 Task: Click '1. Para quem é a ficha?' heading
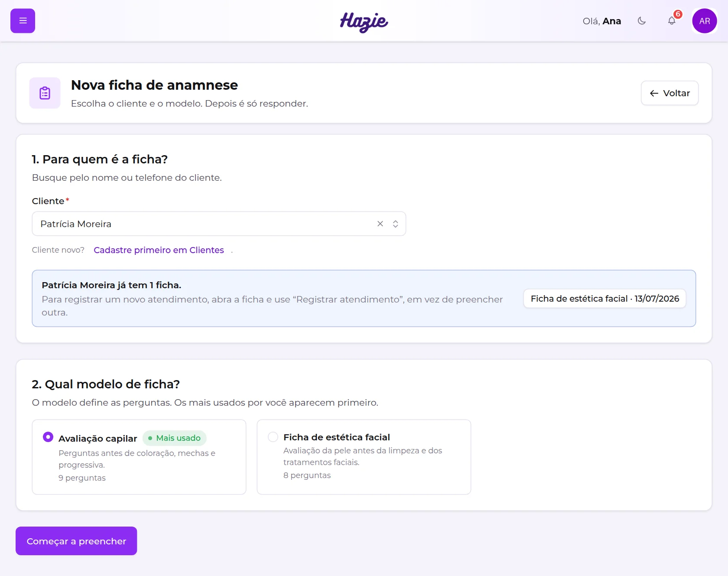pyautogui.click(x=100, y=159)
